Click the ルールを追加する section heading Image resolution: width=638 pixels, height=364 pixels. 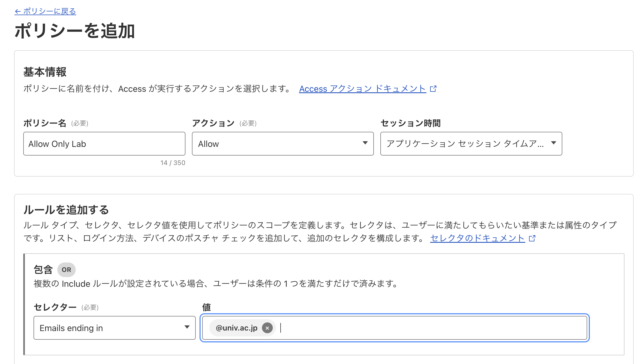66,210
